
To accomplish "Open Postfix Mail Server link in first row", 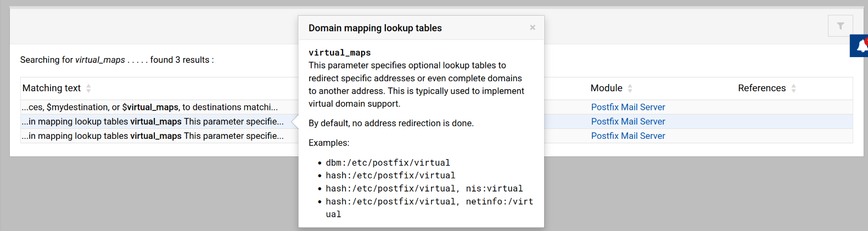I will point(628,107).
